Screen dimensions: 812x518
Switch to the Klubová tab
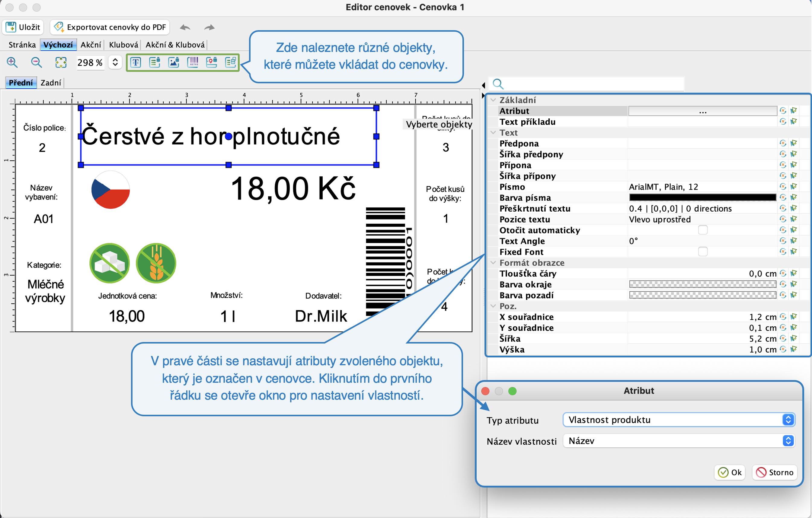point(123,45)
